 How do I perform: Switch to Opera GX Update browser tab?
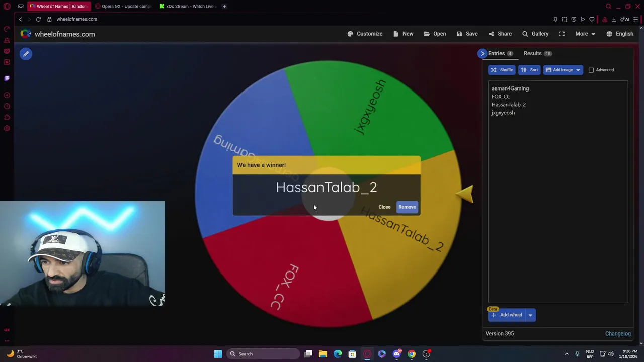coord(124,6)
